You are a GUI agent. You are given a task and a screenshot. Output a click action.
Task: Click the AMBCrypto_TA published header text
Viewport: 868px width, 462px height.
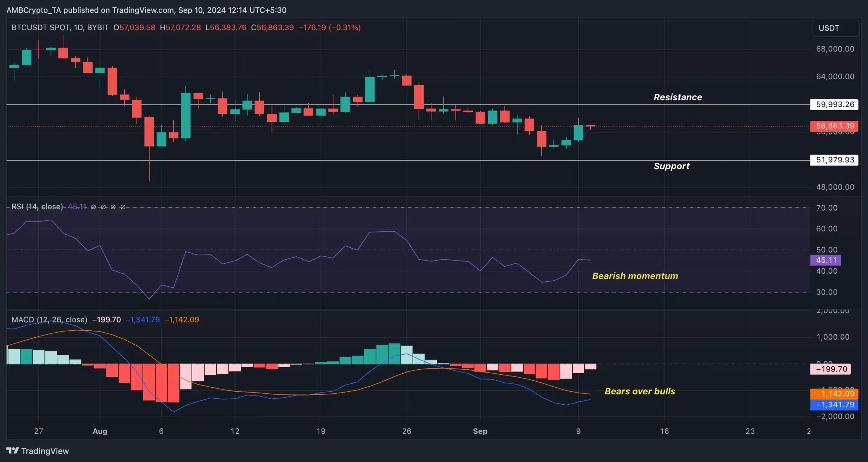click(146, 10)
